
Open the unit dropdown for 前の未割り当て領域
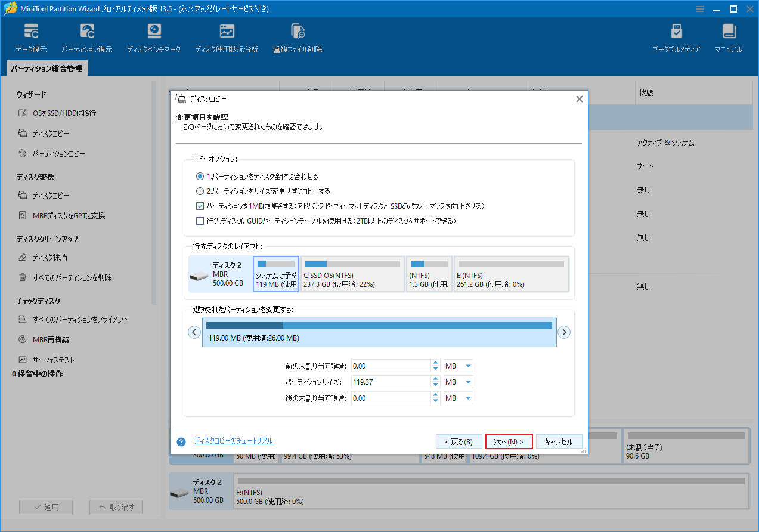[x=458, y=365]
